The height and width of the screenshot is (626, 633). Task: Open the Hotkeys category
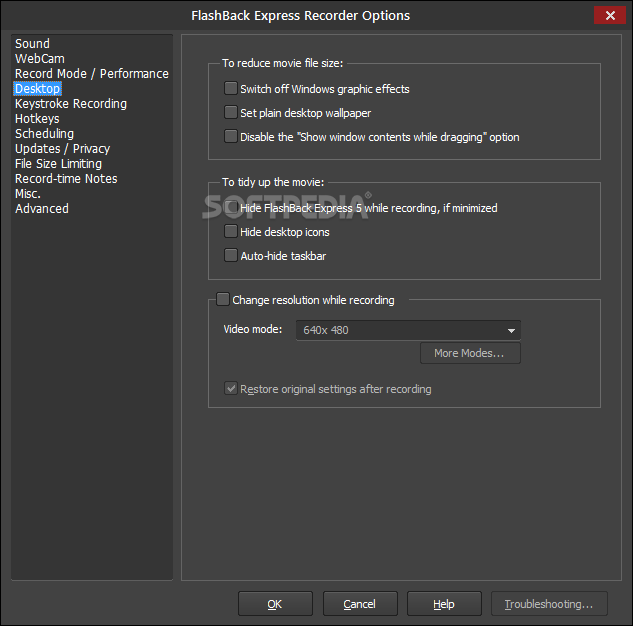point(37,119)
